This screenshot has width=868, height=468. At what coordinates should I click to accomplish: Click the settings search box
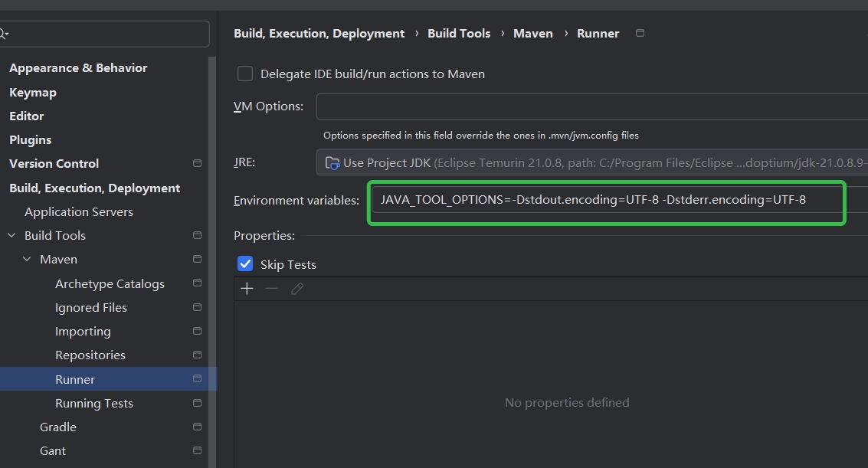pos(107,34)
